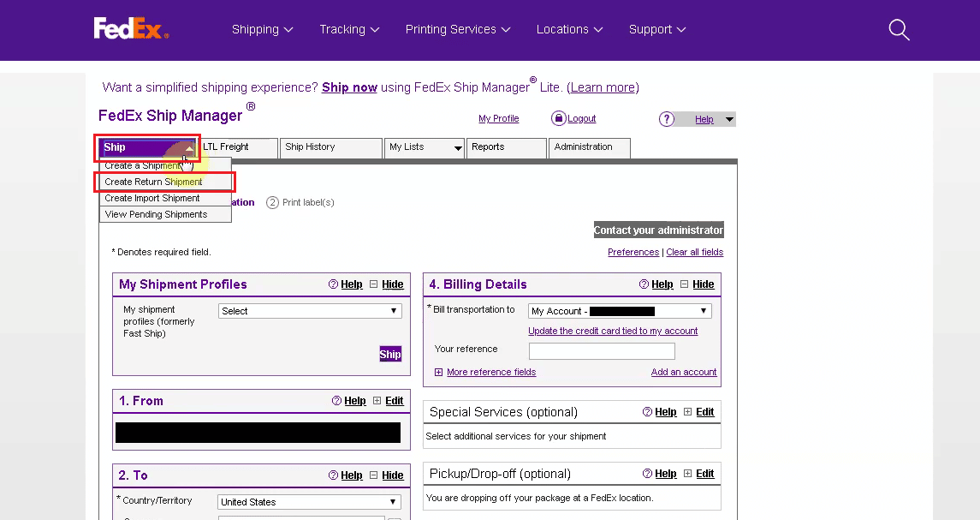Click the Ship tab

pos(147,147)
